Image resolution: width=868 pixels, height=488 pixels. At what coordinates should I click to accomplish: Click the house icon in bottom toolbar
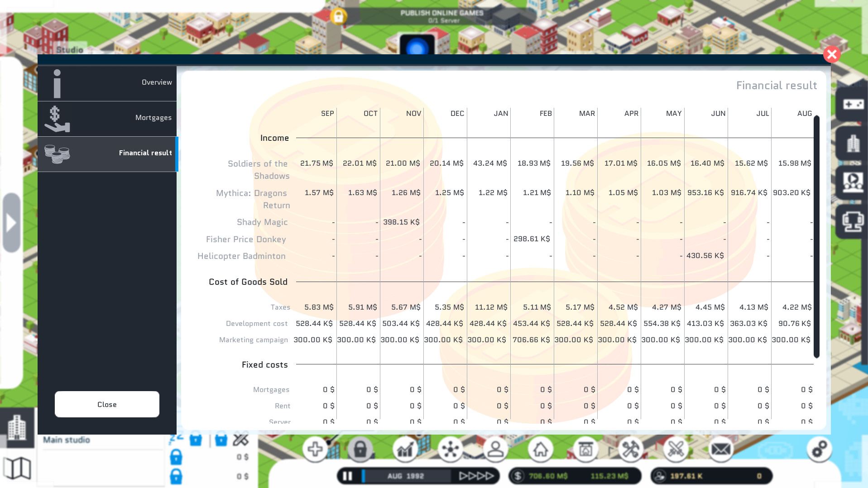point(540,450)
